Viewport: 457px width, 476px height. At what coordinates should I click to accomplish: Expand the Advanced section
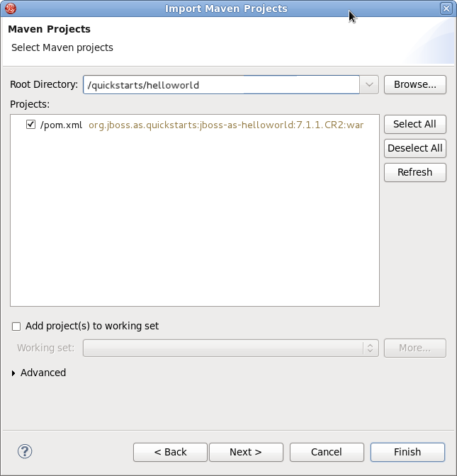(13, 373)
